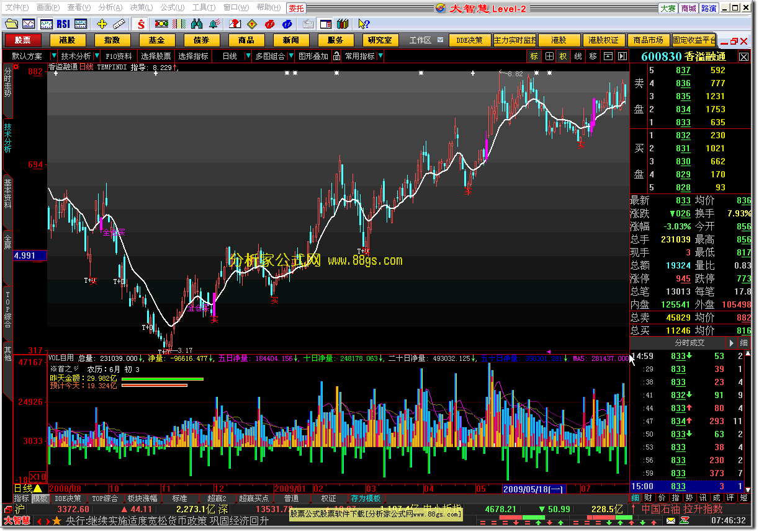Click the panel collapse up-arrow icon
Image resolution: width=759 pixels, height=532 pixels.
pyautogui.click(x=607, y=56)
